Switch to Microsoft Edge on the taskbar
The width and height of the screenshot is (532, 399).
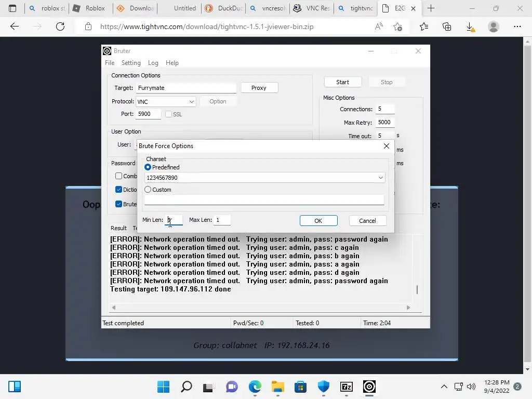point(255,387)
